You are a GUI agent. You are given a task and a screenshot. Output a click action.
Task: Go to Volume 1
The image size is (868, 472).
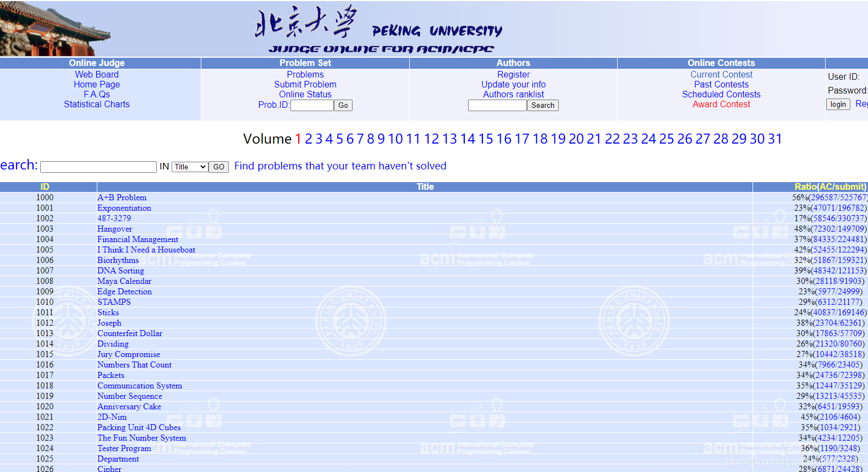(x=298, y=139)
